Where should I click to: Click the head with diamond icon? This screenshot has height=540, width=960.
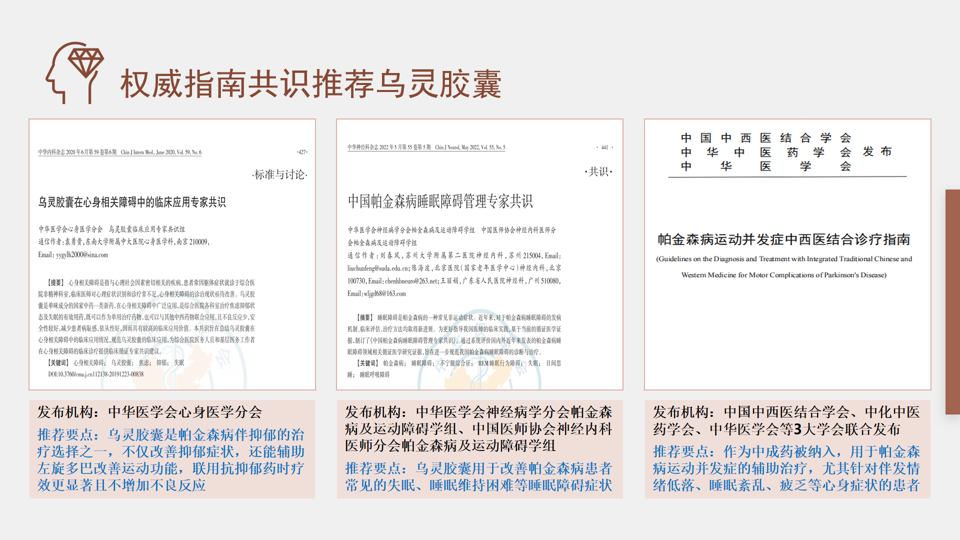75,72
